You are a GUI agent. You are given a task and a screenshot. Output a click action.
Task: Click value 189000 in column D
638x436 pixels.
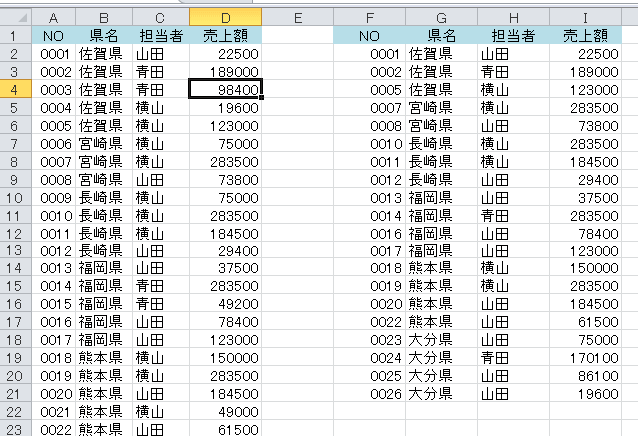225,72
